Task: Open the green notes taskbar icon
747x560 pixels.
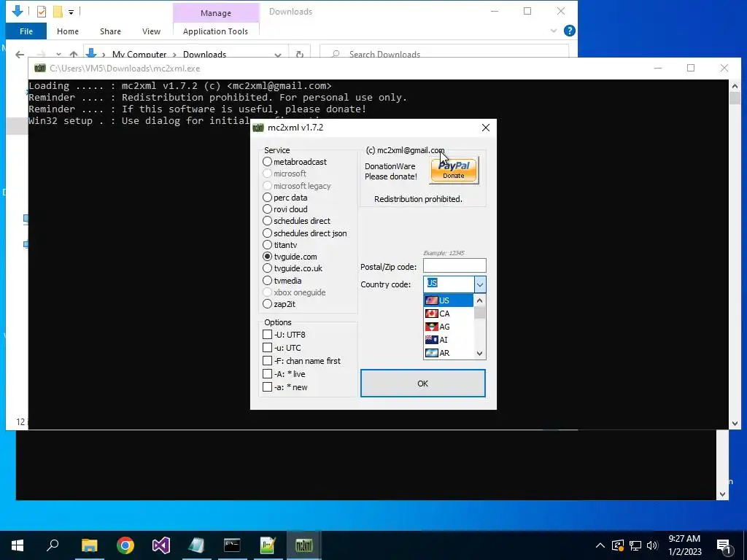Action: click(x=268, y=545)
